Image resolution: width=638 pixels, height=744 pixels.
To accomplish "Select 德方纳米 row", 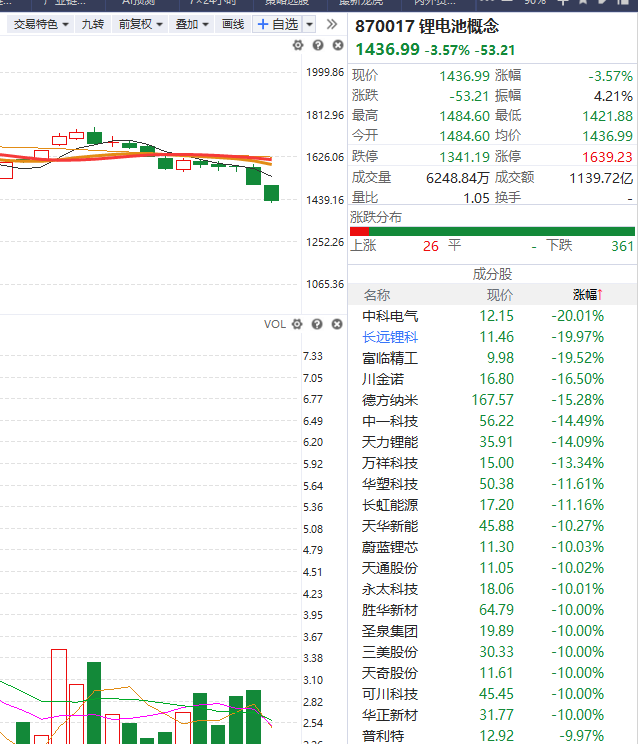I will point(492,400).
